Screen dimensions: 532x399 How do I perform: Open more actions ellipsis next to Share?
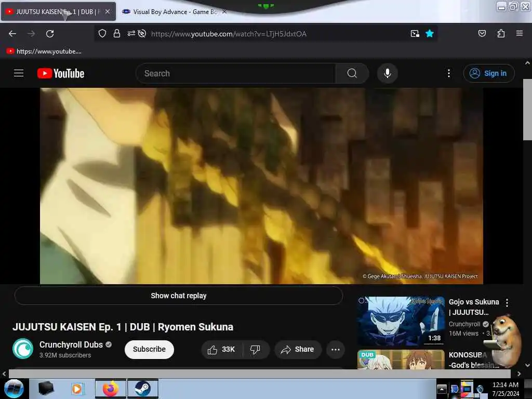click(x=336, y=350)
